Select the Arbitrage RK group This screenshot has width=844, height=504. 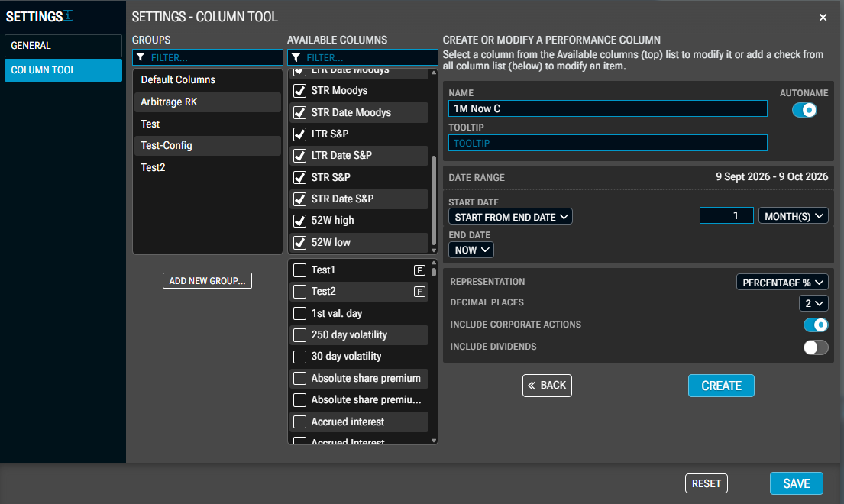[x=208, y=102]
